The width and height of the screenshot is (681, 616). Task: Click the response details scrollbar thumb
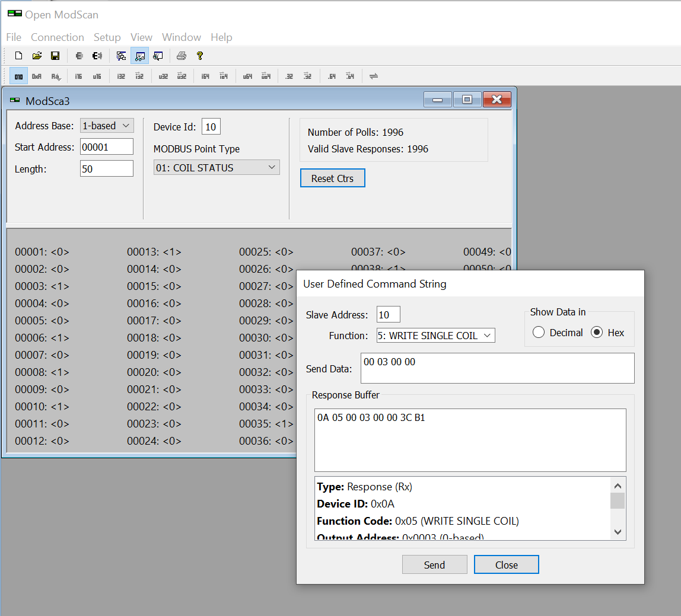coord(618,500)
